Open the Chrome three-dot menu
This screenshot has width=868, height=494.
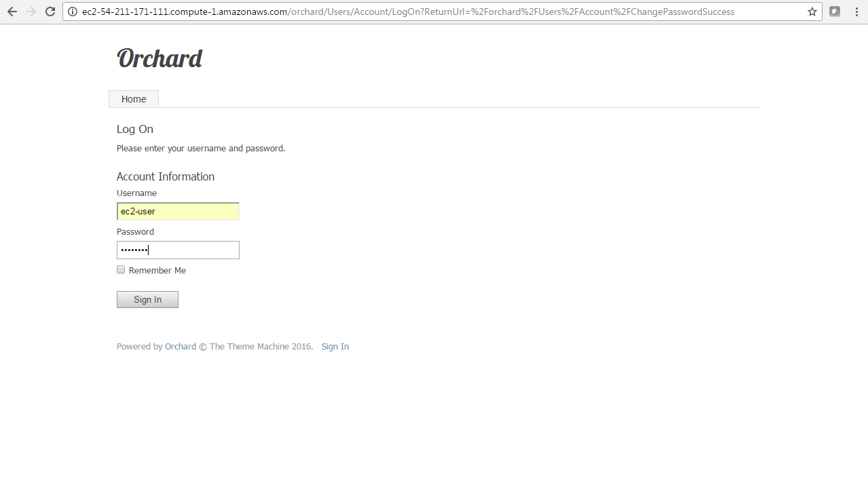pyautogui.click(x=856, y=12)
